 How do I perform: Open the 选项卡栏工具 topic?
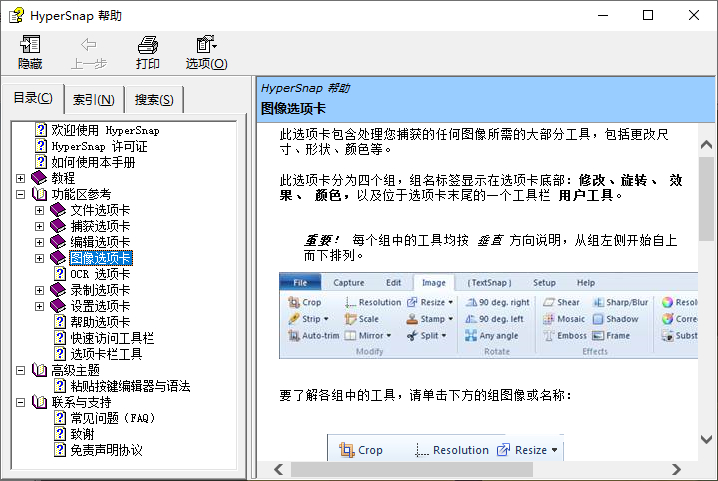[x=106, y=354]
